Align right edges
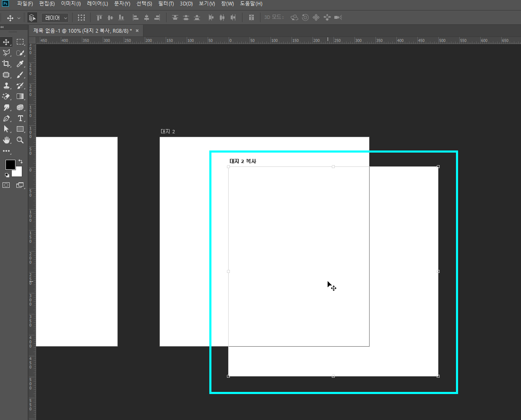 (x=157, y=18)
